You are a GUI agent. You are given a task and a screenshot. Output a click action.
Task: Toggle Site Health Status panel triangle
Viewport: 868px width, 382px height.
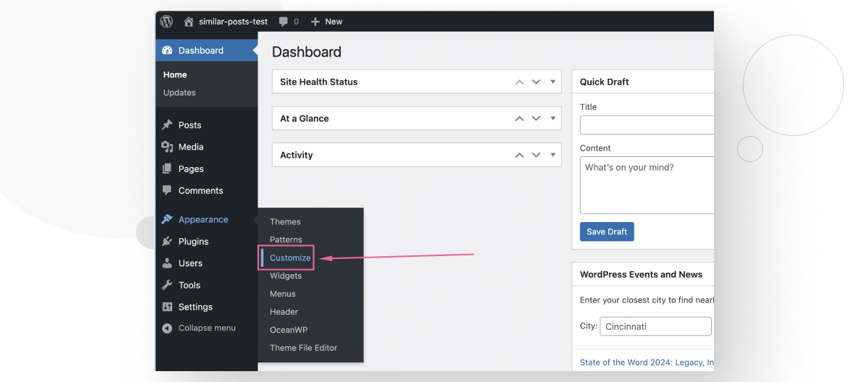coord(553,82)
